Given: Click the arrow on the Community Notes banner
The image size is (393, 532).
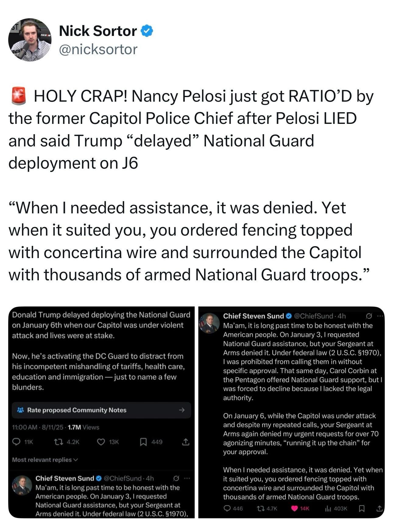Looking at the screenshot, I should tap(182, 410).
